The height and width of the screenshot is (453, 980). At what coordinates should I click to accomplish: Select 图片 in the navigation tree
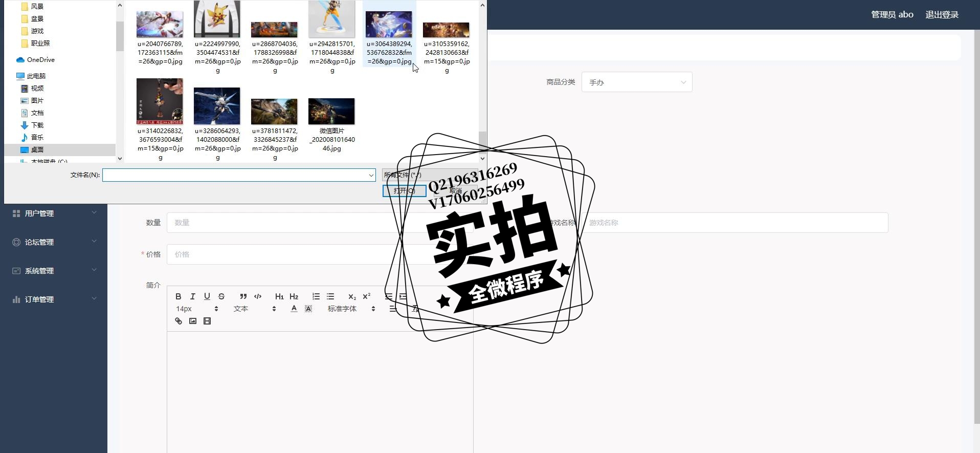pyautogui.click(x=32, y=100)
